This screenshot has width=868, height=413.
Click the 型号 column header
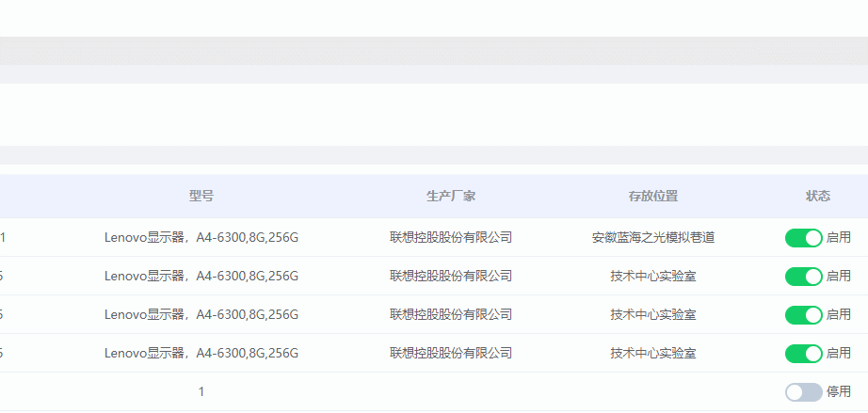[201, 196]
